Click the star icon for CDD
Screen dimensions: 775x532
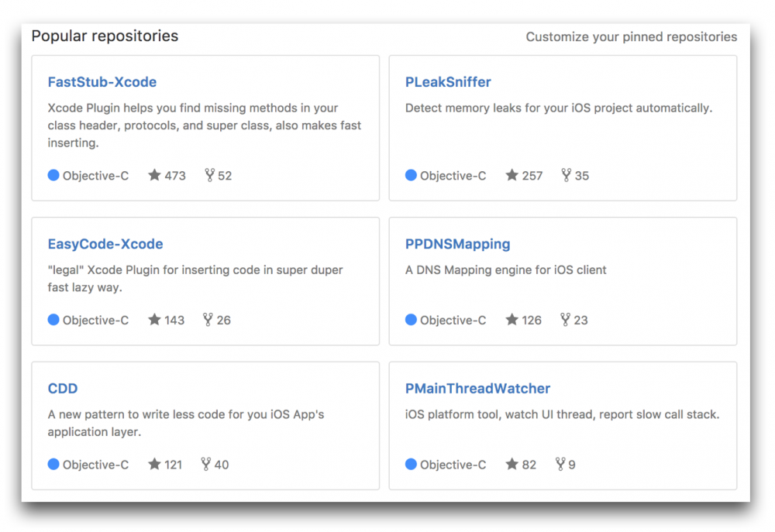[155, 464]
